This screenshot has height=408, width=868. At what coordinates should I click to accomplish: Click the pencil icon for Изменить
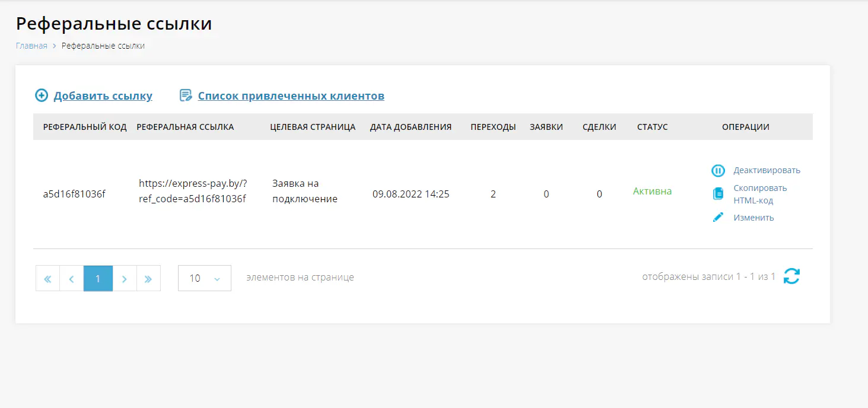pyautogui.click(x=718, y=218)
